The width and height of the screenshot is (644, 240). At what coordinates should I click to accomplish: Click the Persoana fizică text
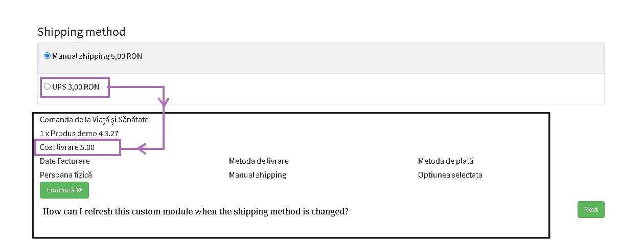point(66,175)
